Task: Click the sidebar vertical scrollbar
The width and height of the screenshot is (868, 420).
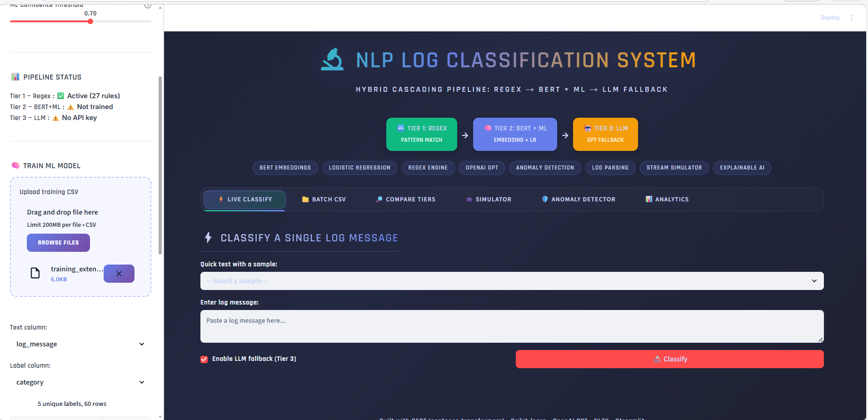Action: [x=160, y=166]
